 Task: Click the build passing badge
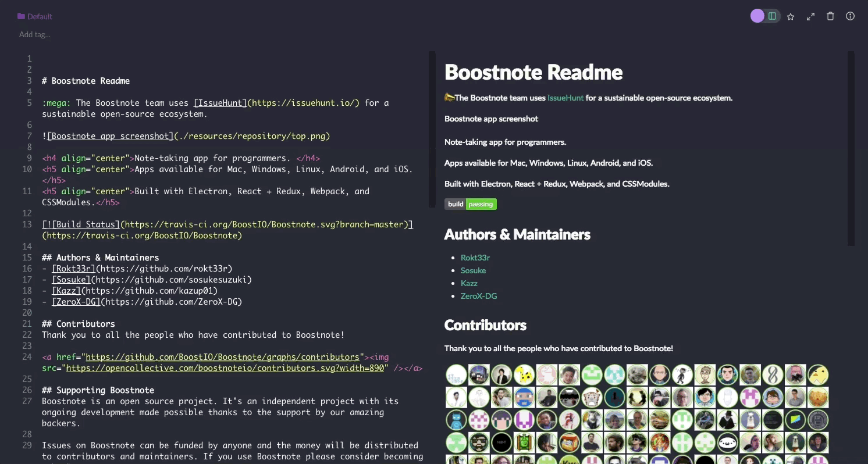click(471, 204)
